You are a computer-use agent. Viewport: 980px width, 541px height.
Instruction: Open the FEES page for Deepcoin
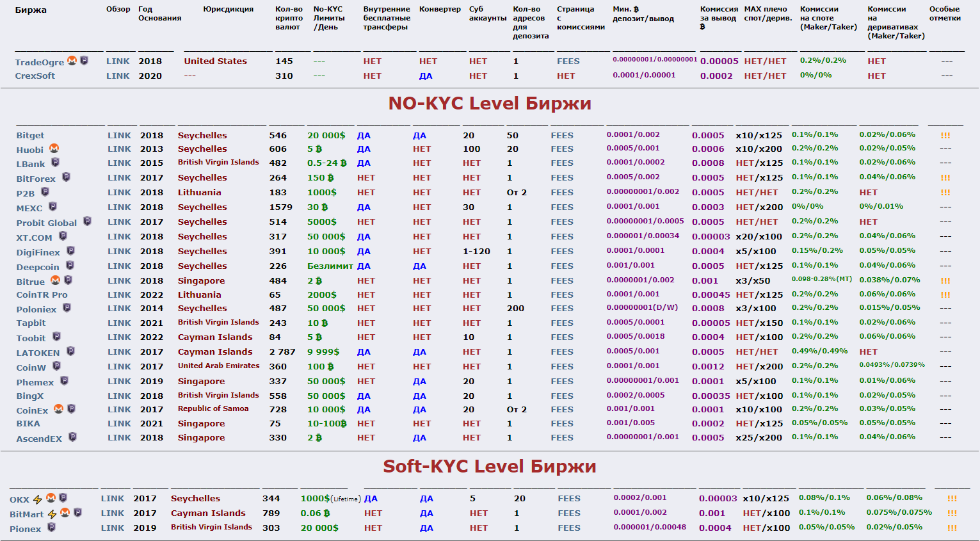[x=562, y=266]
